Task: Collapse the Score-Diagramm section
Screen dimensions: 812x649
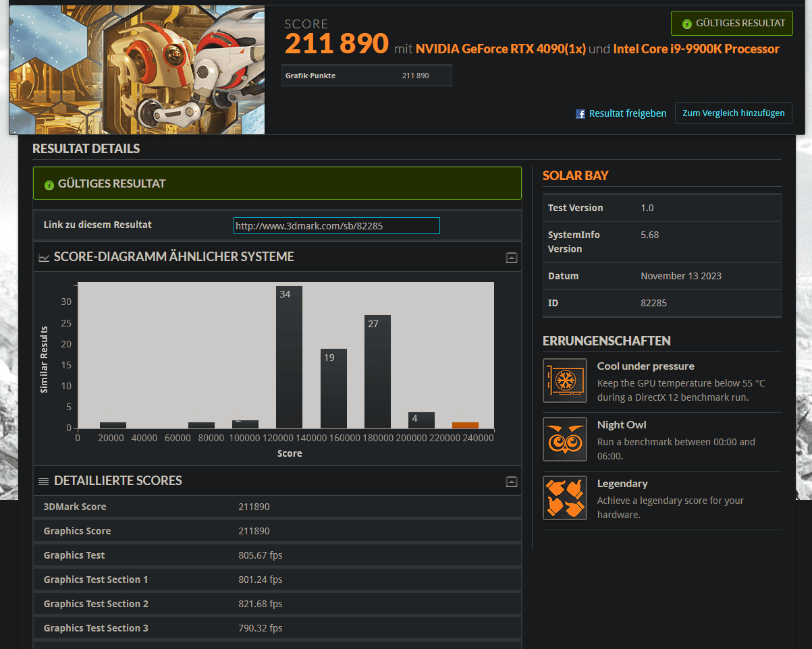Action: pos(512,258)
